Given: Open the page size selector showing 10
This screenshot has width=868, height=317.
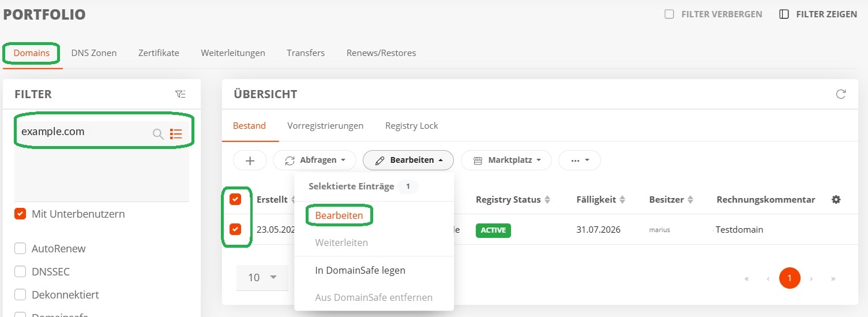Looking at the screenshot, I should [262, 278].
